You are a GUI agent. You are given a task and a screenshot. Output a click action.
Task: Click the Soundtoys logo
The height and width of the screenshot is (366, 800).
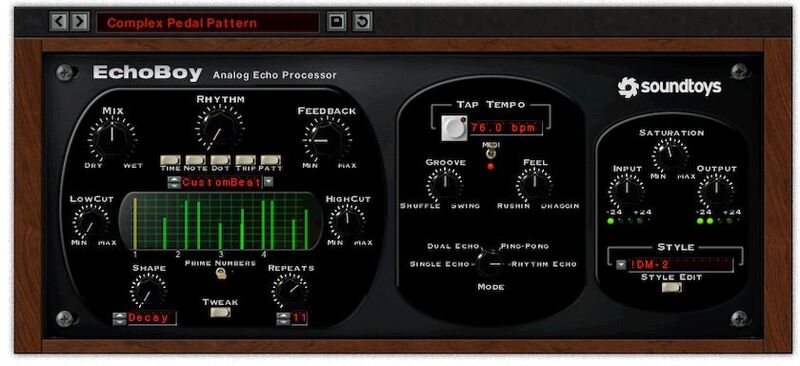(669, 87)
